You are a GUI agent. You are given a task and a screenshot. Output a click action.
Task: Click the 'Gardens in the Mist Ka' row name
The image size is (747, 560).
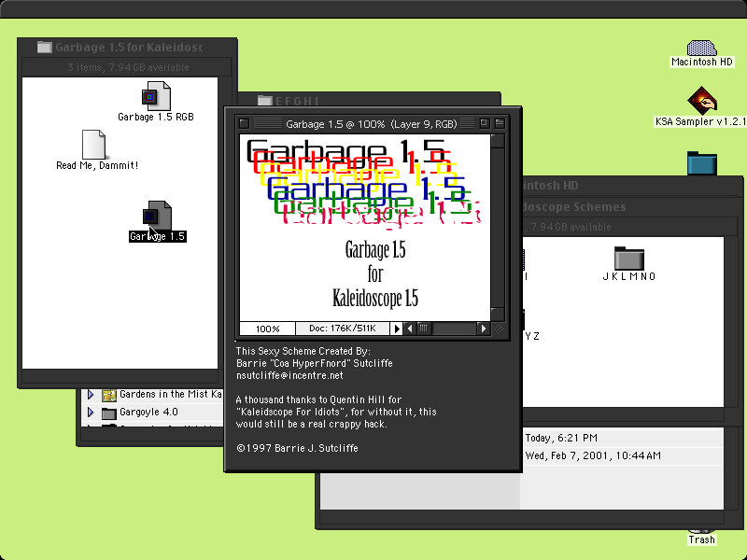171,394
